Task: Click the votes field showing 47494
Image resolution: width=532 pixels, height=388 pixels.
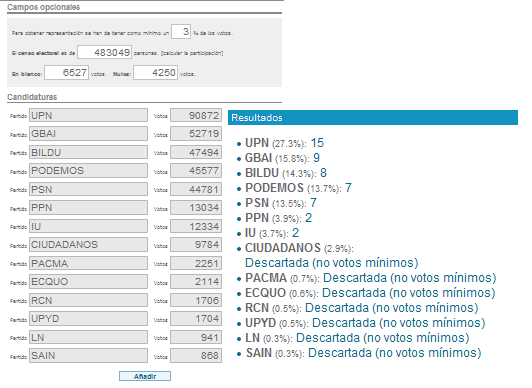Action: tap(196, 152)
